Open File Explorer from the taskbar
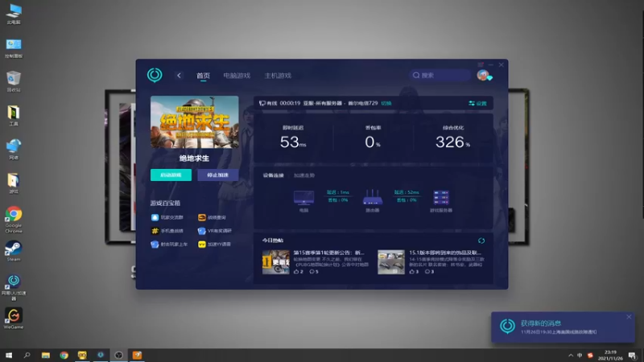644x362 pixels. pyautogui.click(x=46, y=355)
